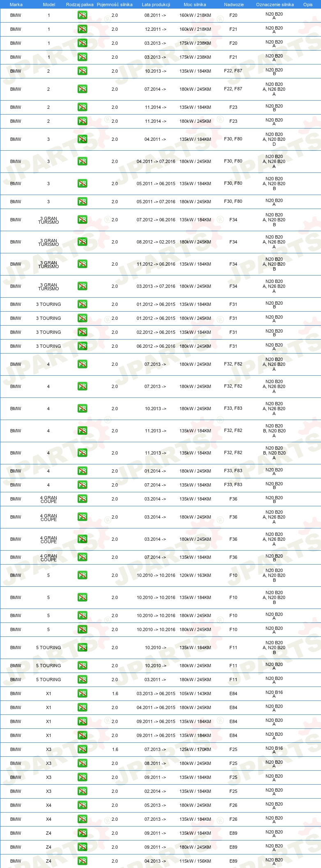Image resolution: width=321 pixels, height=868 pixels.
Task: Click fuel icon for Gran Turismo 03.2013 row
Action: 82,286
